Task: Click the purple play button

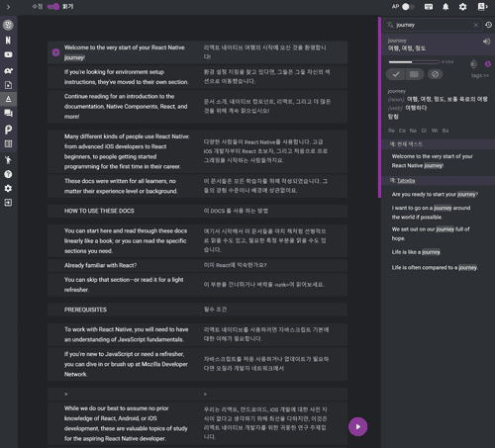Action: [357, 426]
